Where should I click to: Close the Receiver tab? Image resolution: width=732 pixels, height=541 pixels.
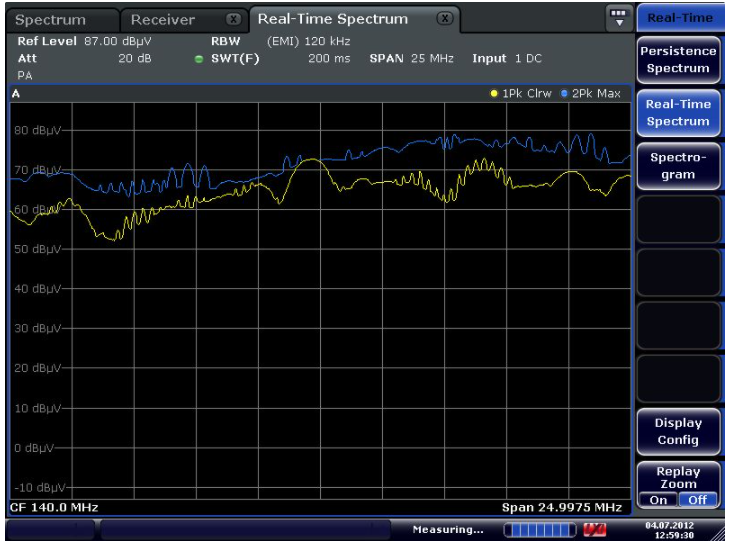point(233,19)
